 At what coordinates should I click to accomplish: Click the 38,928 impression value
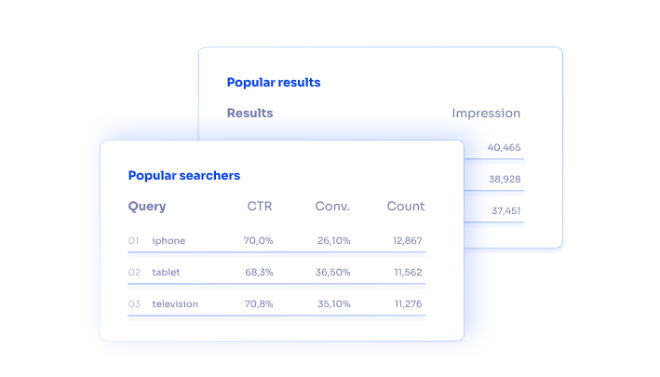[x=505, y=179]
